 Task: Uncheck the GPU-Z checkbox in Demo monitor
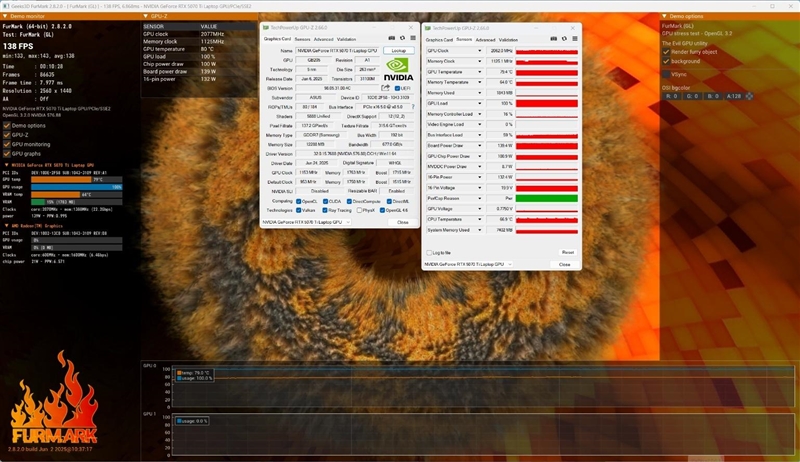pyautogui.click(x=7, y=135)
